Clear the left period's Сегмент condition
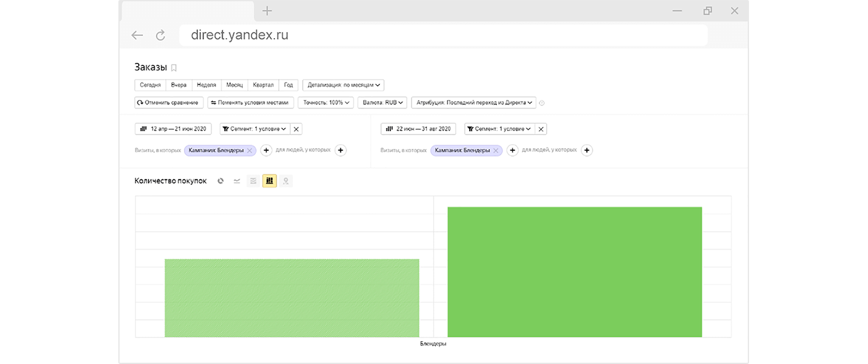 pyautogui.click(x=296, y=129)
